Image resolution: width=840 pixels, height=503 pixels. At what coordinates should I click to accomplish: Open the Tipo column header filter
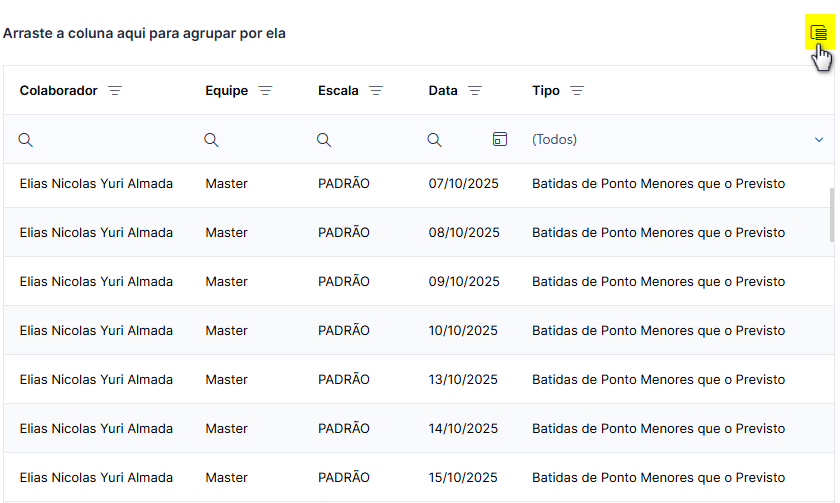[576, 91]
